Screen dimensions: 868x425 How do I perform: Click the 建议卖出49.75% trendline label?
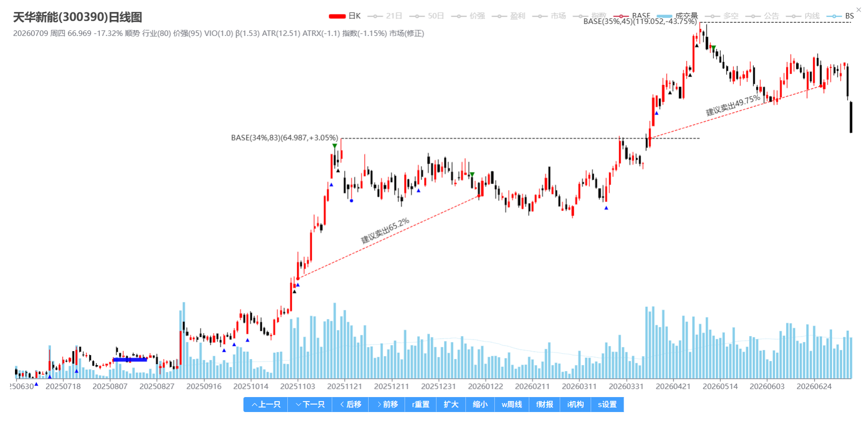[733, 105]
